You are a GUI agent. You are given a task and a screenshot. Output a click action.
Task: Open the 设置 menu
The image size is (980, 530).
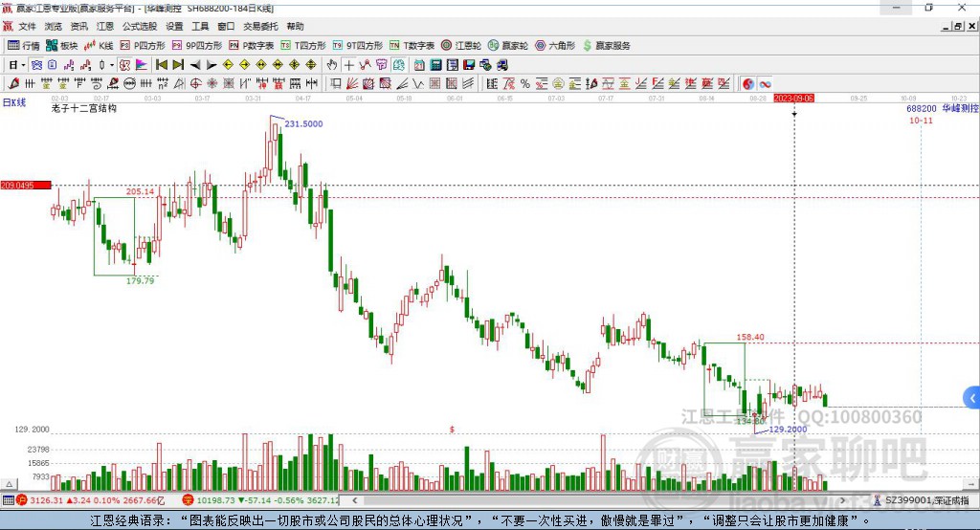pos(174,26)
